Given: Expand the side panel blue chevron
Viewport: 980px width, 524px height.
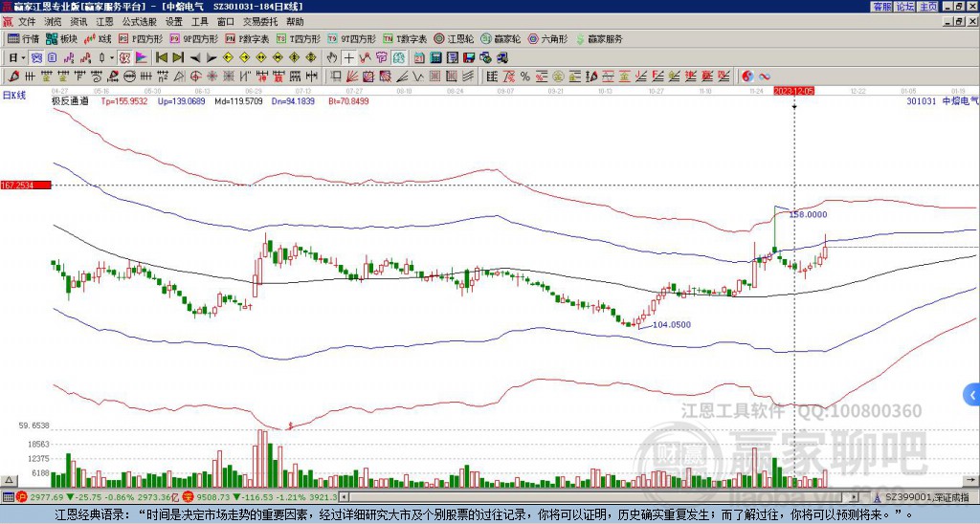Looking at the screenshot, I should [x=972, y=395].
